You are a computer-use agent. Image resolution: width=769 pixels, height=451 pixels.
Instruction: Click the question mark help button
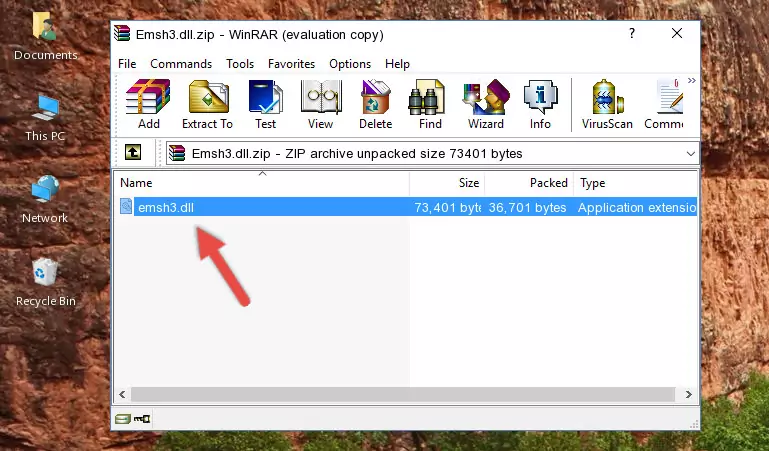[x=632, y=33]
